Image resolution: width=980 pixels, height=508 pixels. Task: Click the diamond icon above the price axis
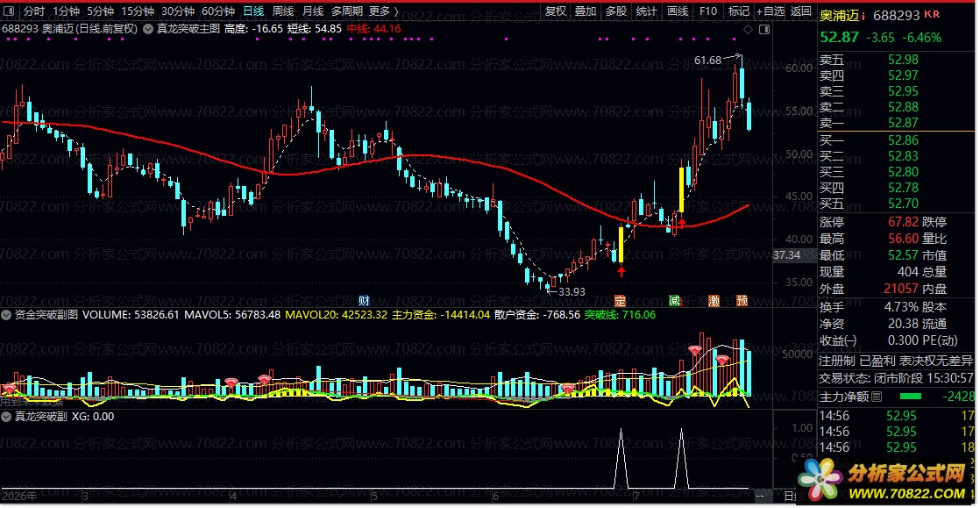point(748,30)
